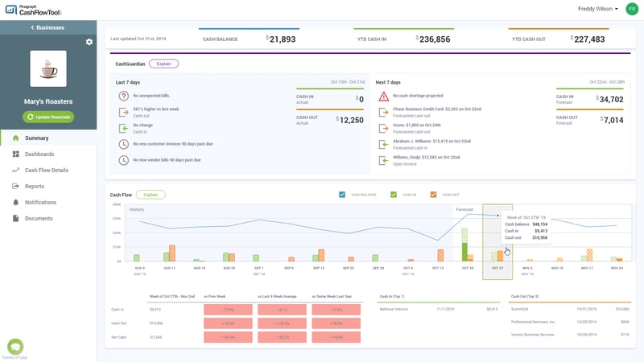Image resolution: width=644 pixels, height=362 pixels.
Task: Expand the Freddy Wilson user dropdown
Action: [x=597, y=9]
